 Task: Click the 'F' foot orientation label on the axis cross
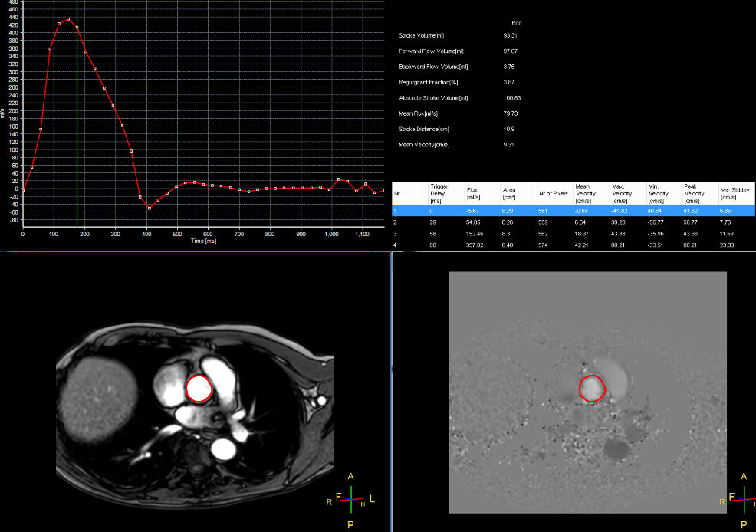339,497
